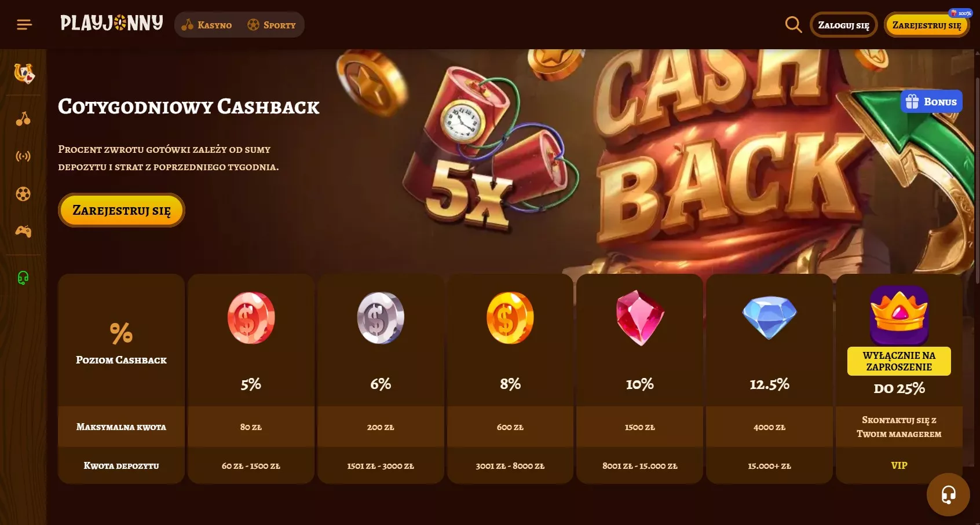980x525 pixels.
Task: Select the soccer ball sidebar icon
Action: (23, 194)
